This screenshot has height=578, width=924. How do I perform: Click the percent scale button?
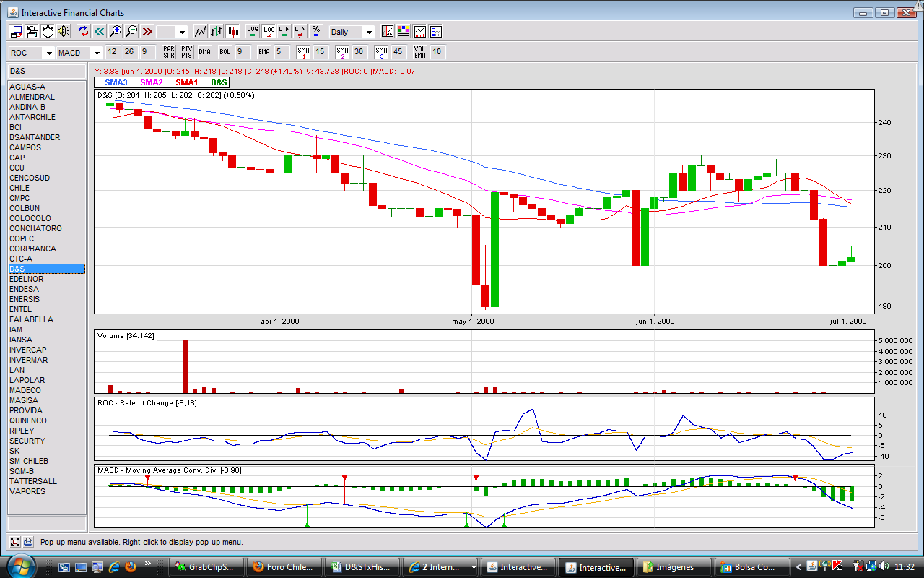pyautogui.click(x=316, y=31)
